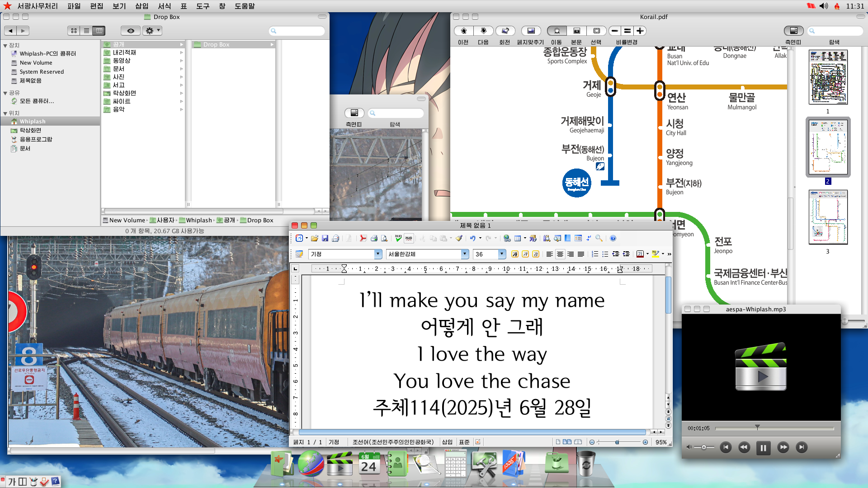Click the Insert hyperlink globe icon
Screen dimensions: 868x488
pos(507,238)
